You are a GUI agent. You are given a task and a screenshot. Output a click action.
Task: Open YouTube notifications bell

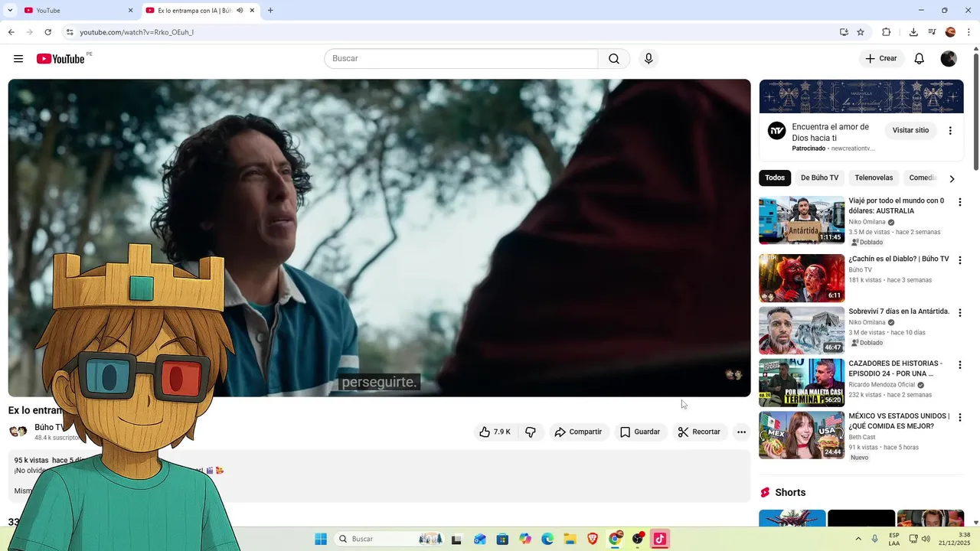point(920,59)
